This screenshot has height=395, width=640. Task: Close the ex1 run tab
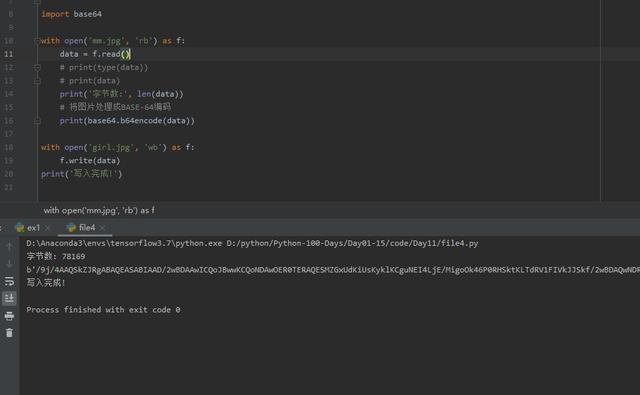(47, 228)
